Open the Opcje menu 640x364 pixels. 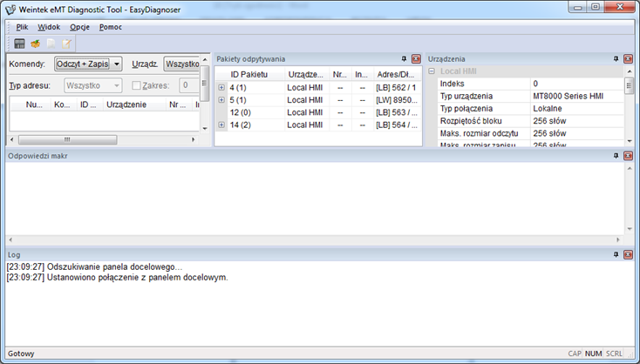tap(79, 27)
